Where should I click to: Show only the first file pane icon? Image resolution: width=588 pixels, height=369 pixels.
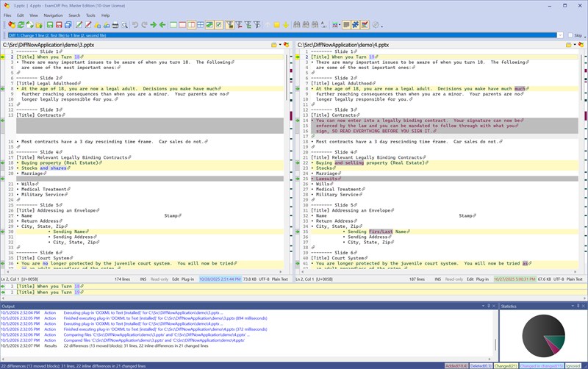click(173, 25)
